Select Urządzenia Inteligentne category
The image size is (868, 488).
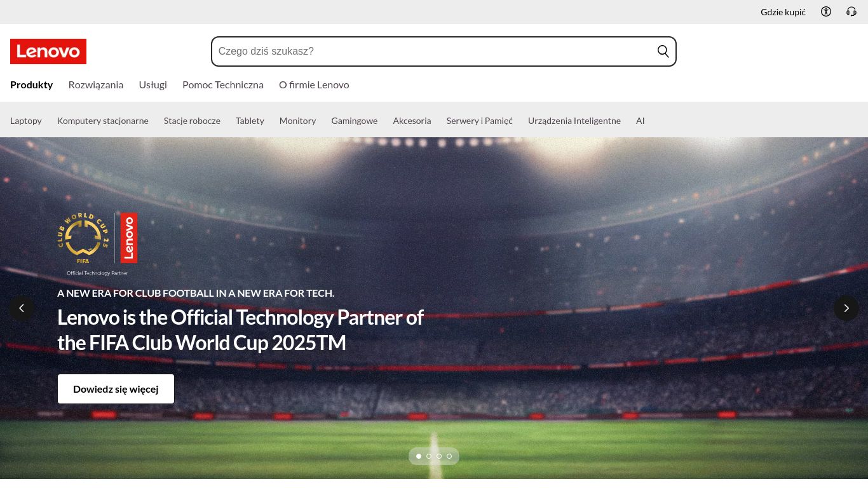[x=574, y=121]
